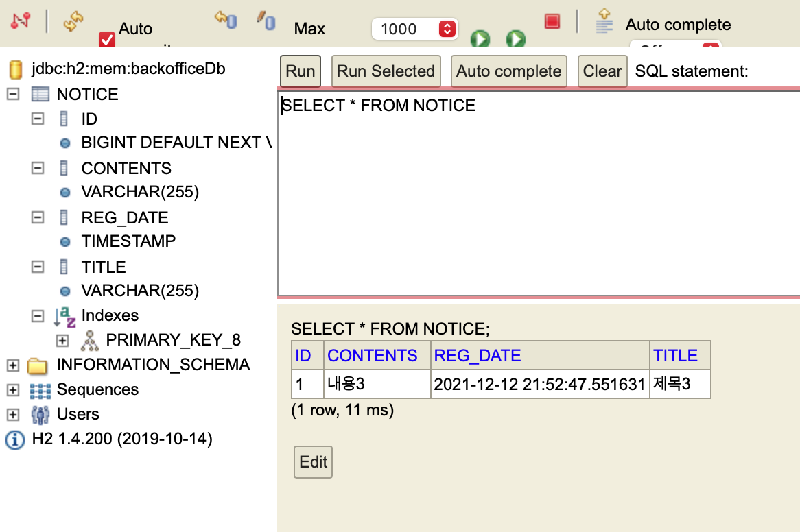Click the CONTENTS column icon
This screenshot has width=800, height=532.
click(64, 168)
